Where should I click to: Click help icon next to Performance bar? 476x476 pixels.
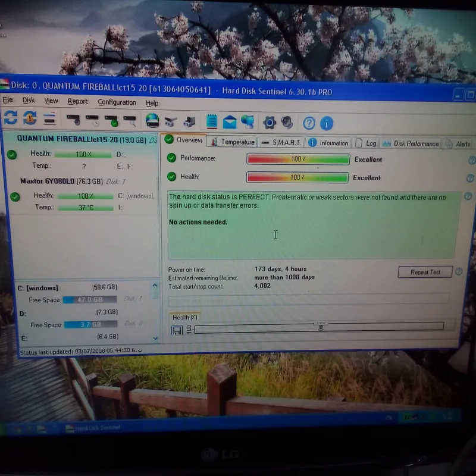point(472,160)
